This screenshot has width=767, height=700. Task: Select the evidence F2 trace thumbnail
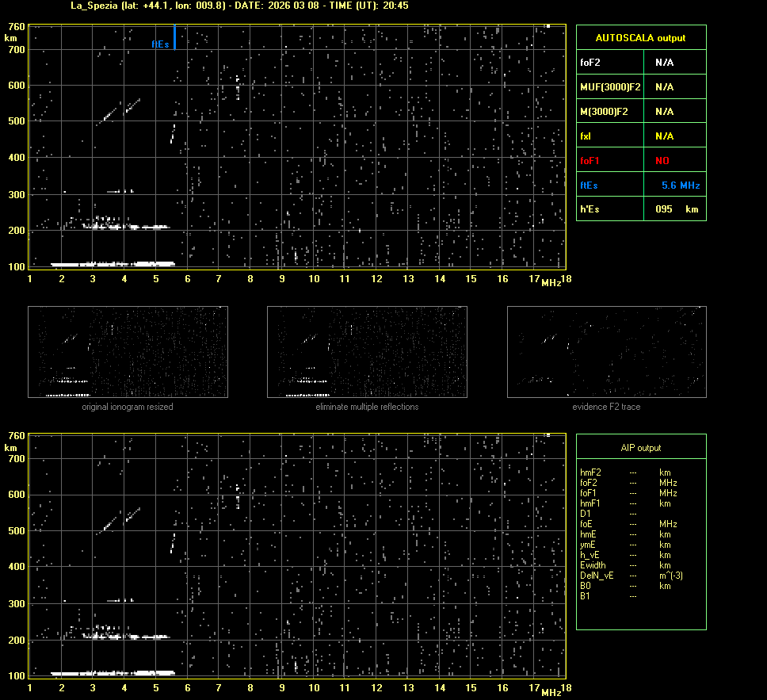(x=606, y=352)
